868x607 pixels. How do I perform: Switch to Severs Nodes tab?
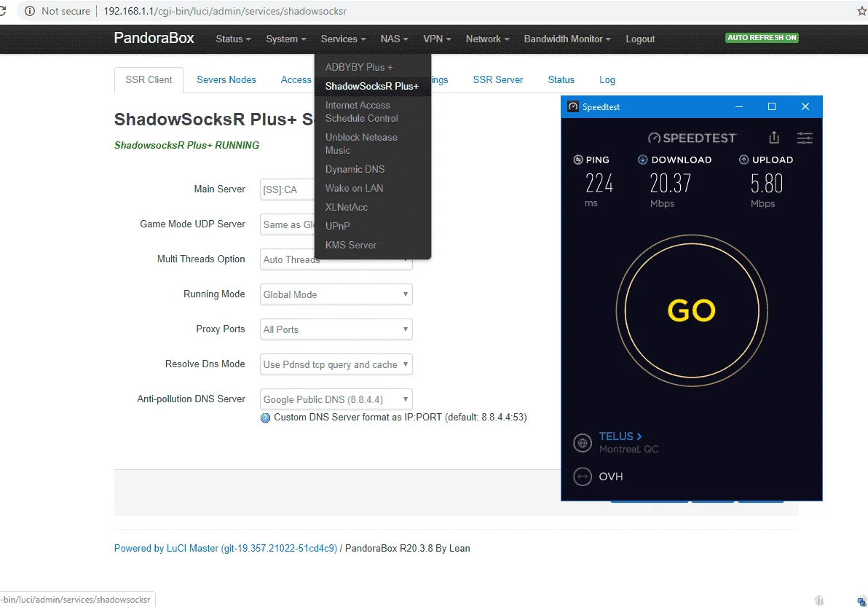(226, 79)
